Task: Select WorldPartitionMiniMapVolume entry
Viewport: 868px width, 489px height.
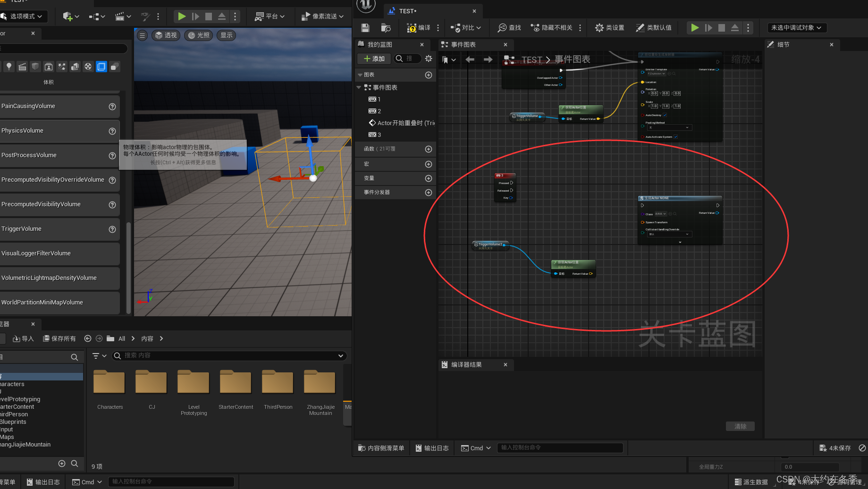Action: (59, 303)
